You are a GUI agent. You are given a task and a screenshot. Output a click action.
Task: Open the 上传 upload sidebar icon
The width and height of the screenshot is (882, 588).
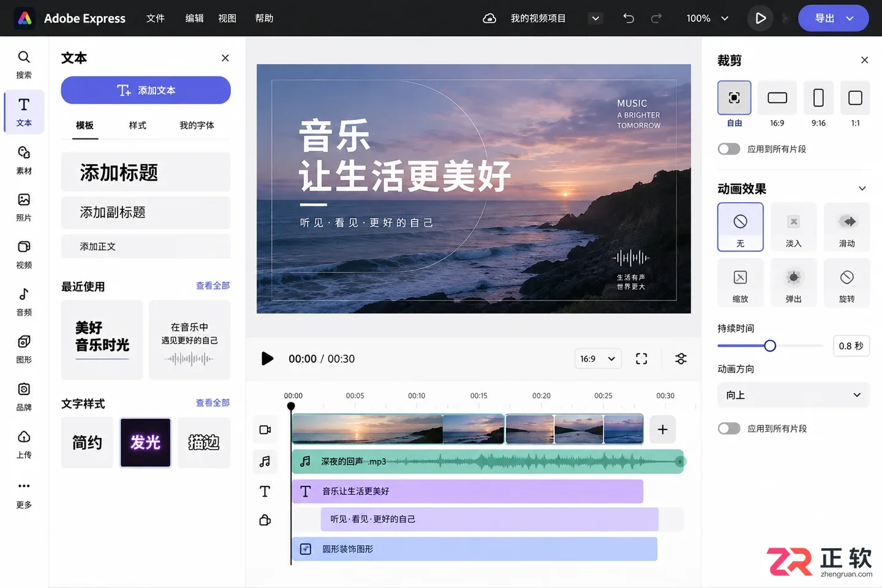[24, 444]
